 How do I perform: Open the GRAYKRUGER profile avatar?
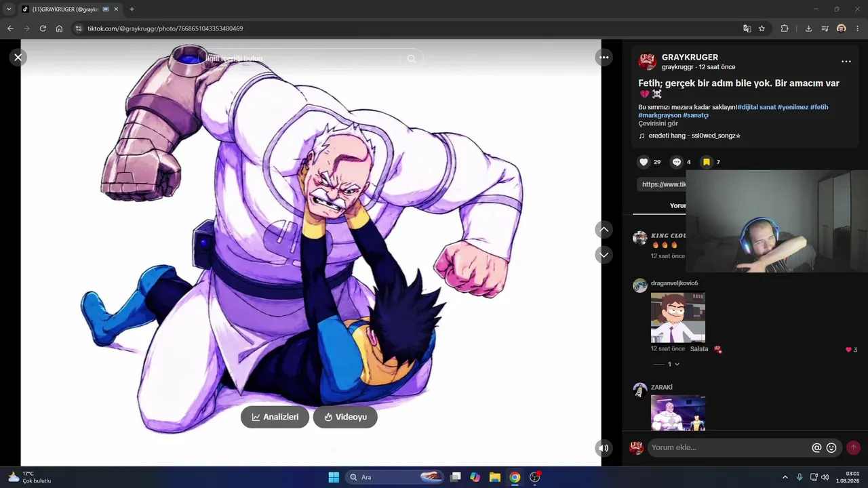tap(647, 62)
